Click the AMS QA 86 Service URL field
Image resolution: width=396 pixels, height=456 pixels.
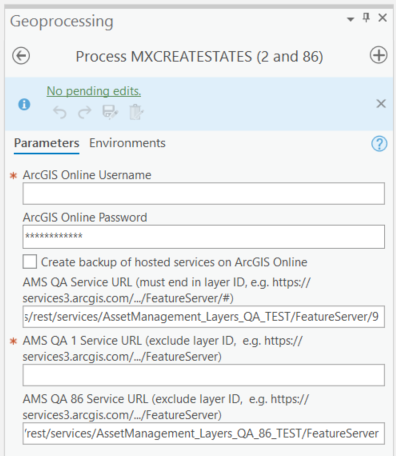click(x=204, y=434)
